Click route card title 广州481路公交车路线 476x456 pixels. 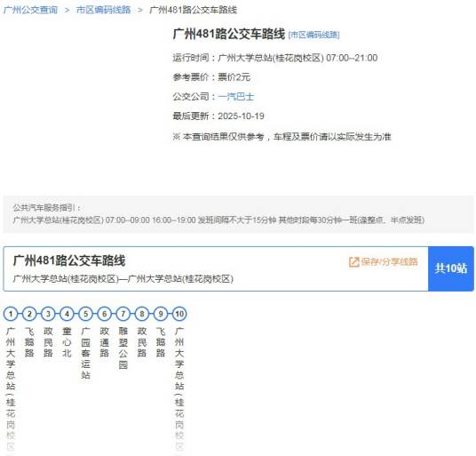[69, 260]
